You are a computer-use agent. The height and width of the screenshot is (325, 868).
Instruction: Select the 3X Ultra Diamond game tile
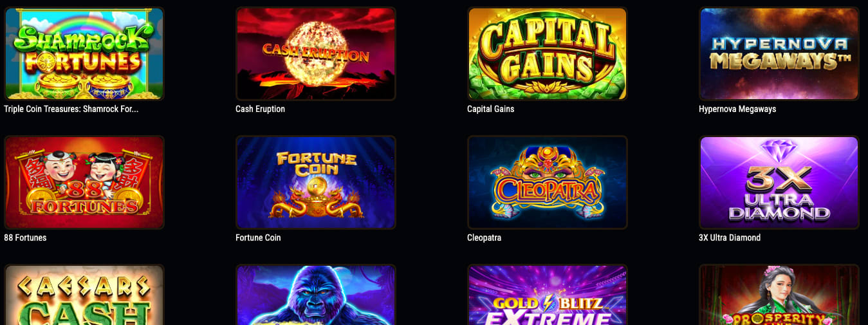[x=779, y=182]
